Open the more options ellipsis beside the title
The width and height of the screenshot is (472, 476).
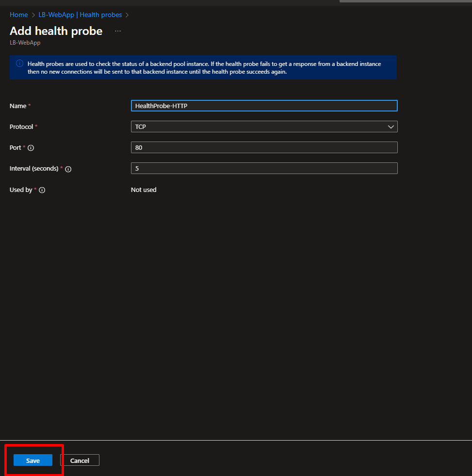[x=118, y=31]
